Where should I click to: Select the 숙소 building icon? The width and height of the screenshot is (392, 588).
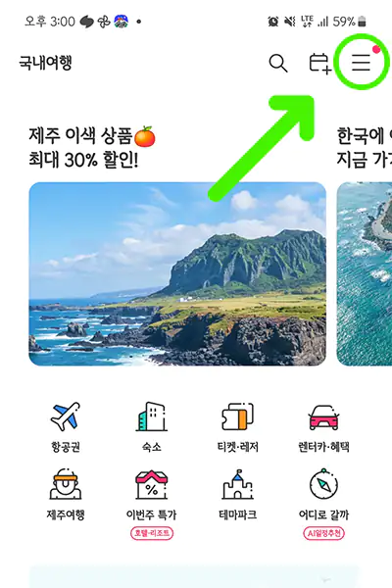152,416
